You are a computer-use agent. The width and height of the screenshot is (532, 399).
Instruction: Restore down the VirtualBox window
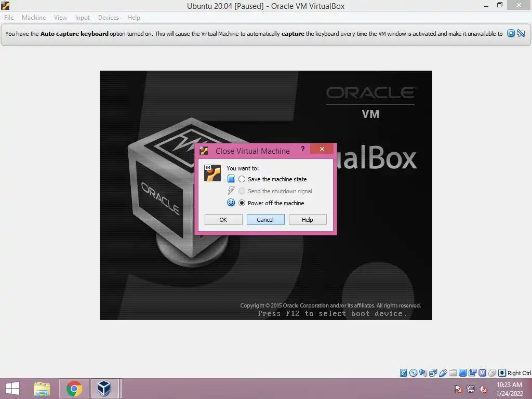click(x=499, y=5)
